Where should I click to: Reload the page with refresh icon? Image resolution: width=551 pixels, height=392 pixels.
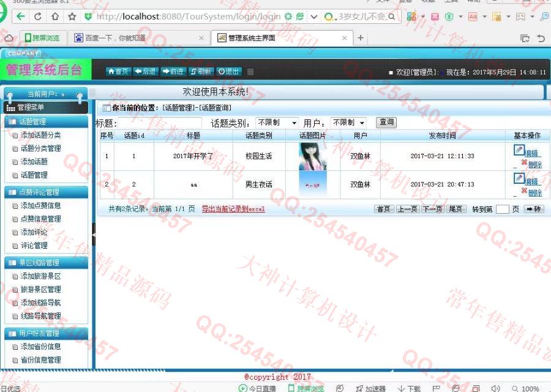coord(38,17)
